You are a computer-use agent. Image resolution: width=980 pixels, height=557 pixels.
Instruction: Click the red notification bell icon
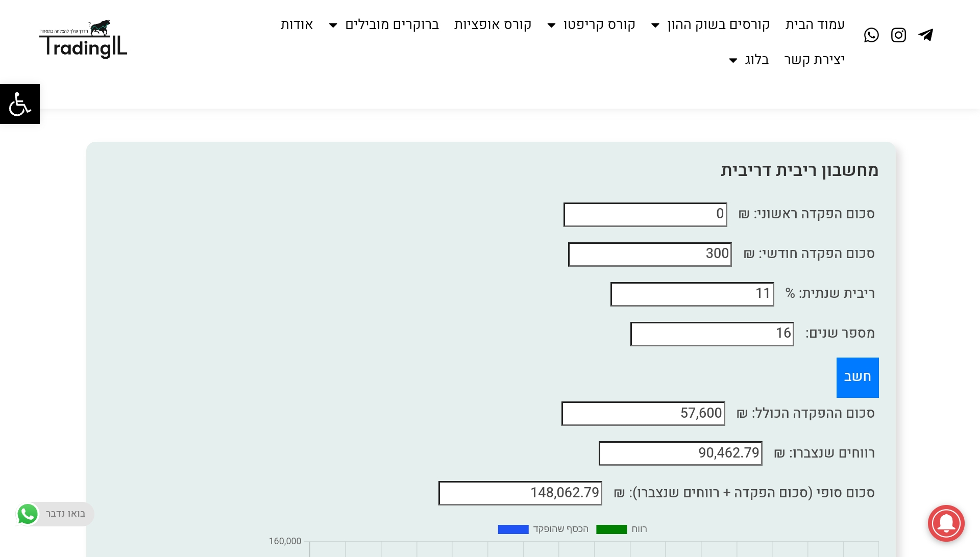coord(946,523)
